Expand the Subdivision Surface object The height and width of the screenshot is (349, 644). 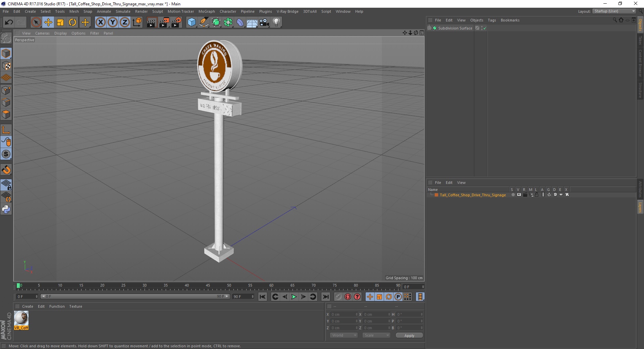pyautogui.click(x=429, y=28)
